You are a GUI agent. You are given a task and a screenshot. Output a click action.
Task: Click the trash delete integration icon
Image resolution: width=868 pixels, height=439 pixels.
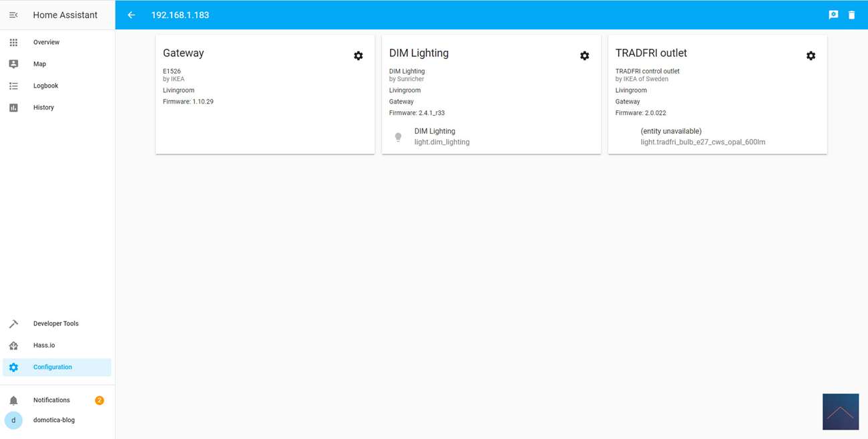click(851, 15)
